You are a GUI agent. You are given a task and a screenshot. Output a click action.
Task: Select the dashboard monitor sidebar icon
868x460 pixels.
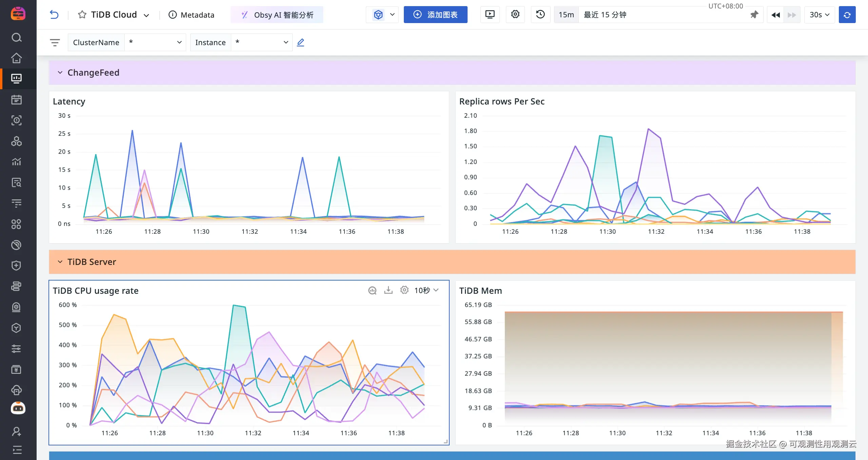(16, 79)
